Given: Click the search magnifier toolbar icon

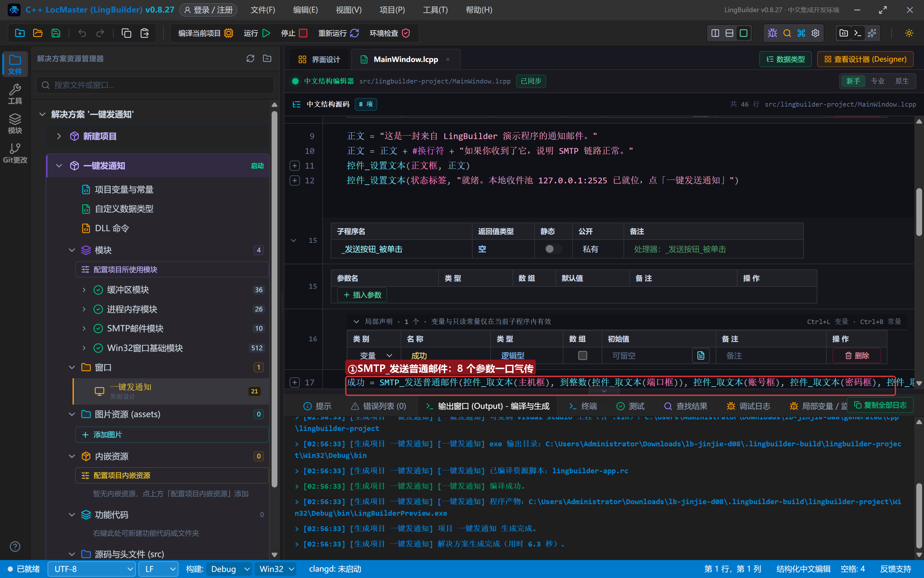Looking at the screenshot, I should click(x=787, y=33).
